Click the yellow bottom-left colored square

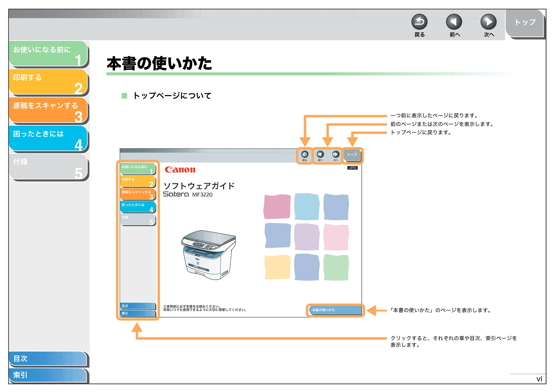click(277, 267)
